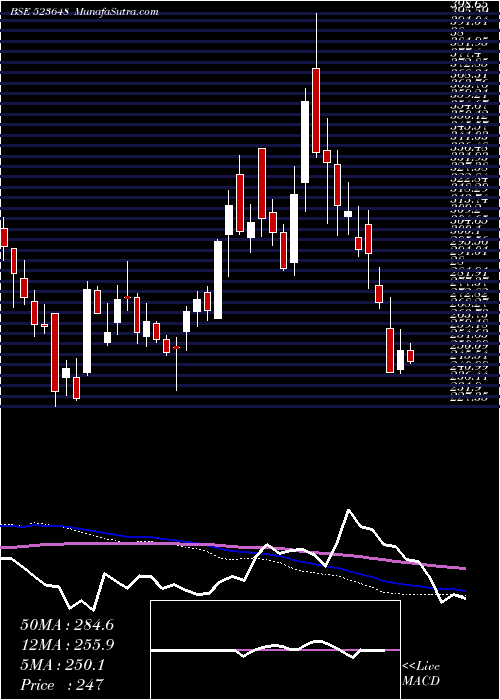The height and width of the screenshot is (700, 500).
Task: Click inside the MACD inset chart box
Action: [275, 650]
